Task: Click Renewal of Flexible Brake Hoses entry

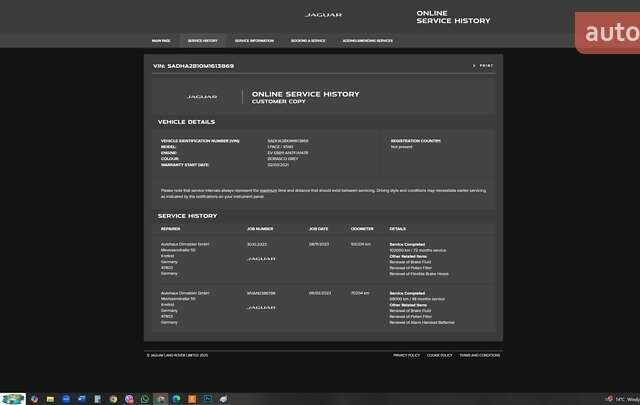Action: (419, 274)
